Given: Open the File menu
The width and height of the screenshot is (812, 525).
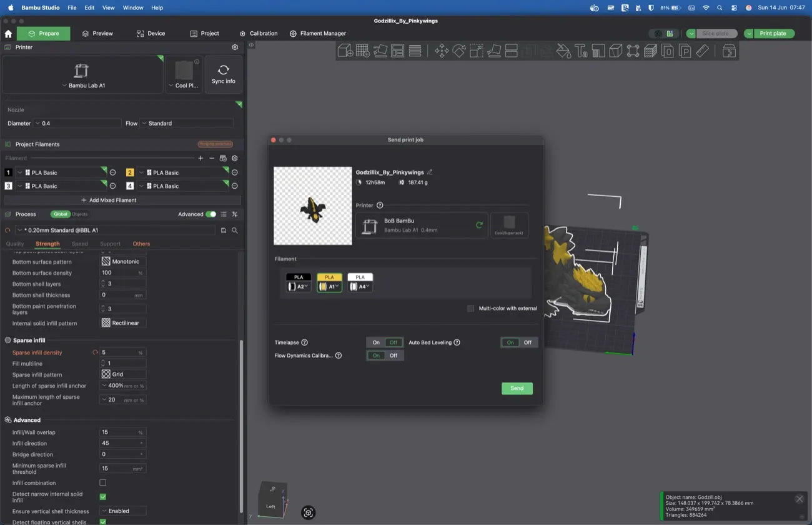Looking at the screenshot, I should pyautogui.click(x=72, y=7).
